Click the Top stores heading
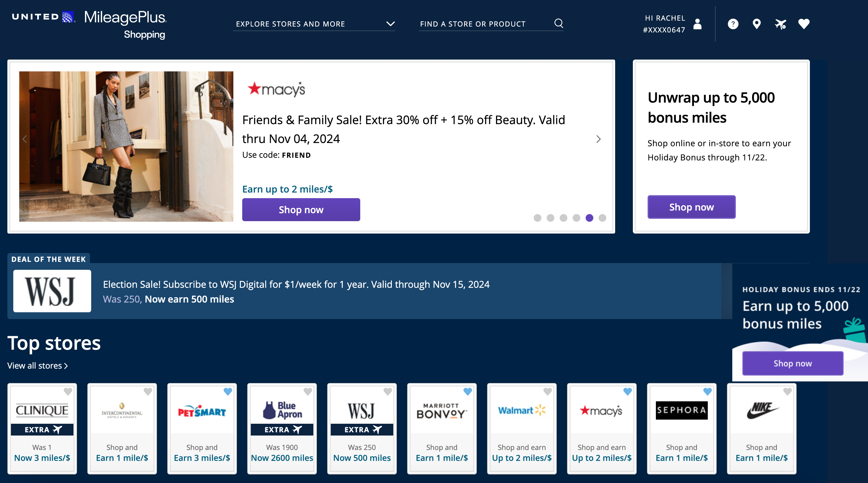Screen dimensions: 868x483 (x=54, y=343)
